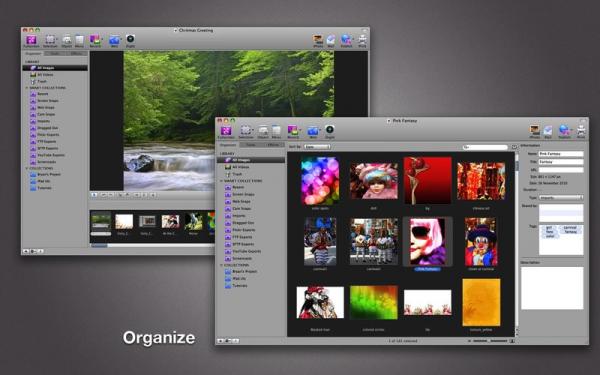The image size is (600, 375).
Task: Click Fullscreen capture icon in Pink Fantasy window
Action: [226, 130]
